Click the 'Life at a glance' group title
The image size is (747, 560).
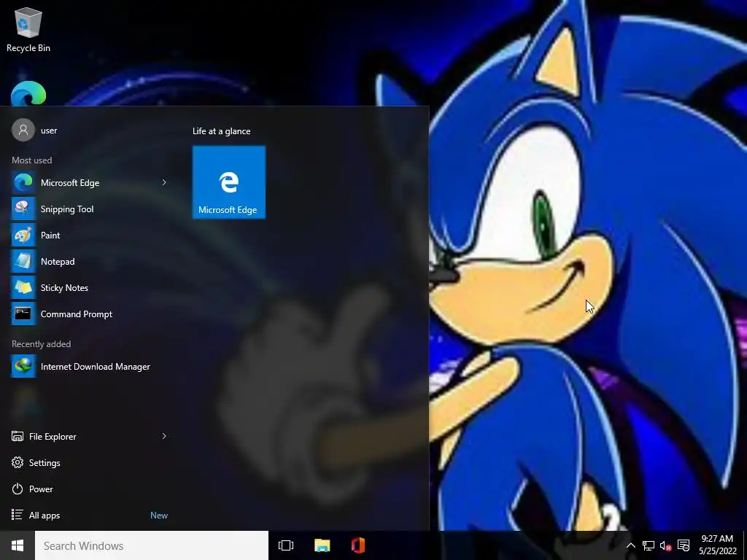click(x=222, y=131)
